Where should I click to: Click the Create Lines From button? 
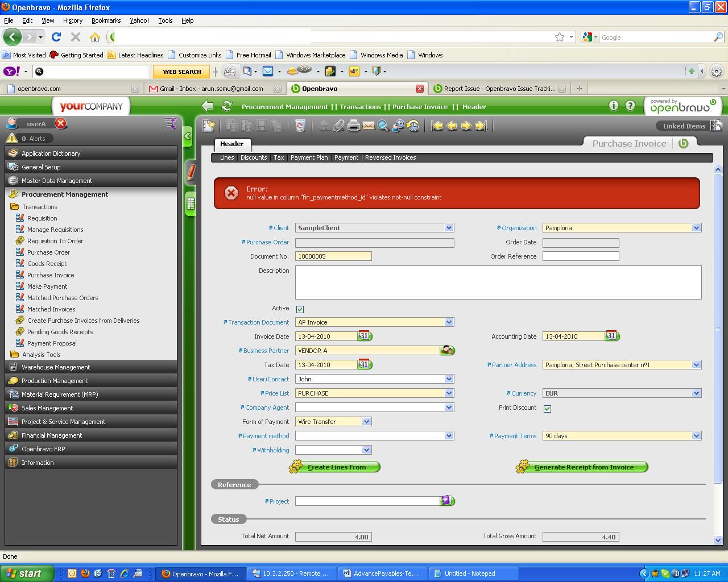(336, 467)
